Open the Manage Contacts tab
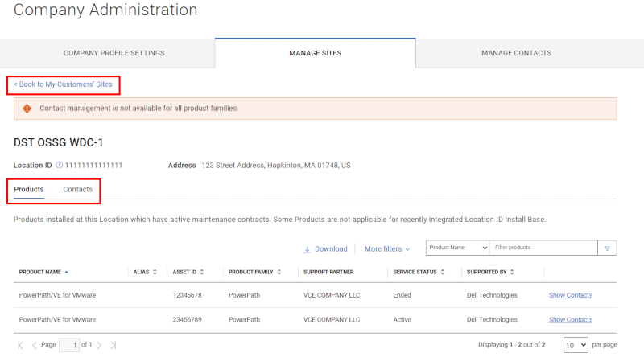 coord(516,53)
